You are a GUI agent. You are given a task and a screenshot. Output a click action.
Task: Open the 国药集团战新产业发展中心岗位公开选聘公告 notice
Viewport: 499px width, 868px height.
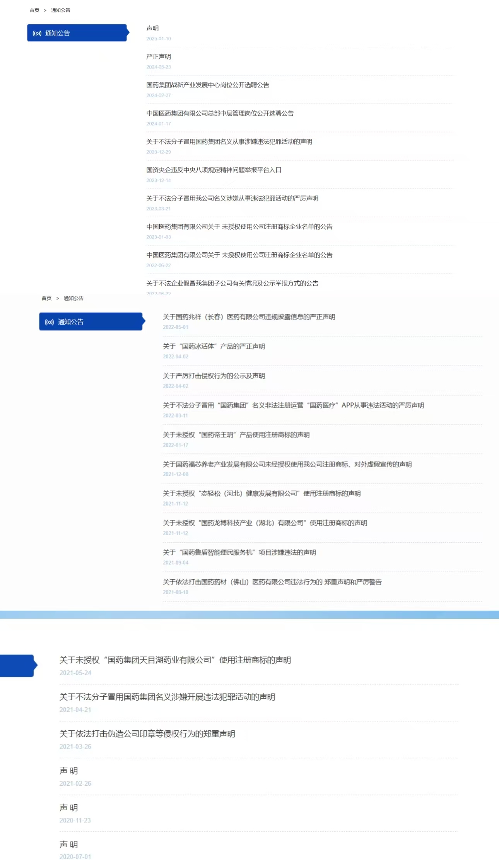(x=208, y=85)
